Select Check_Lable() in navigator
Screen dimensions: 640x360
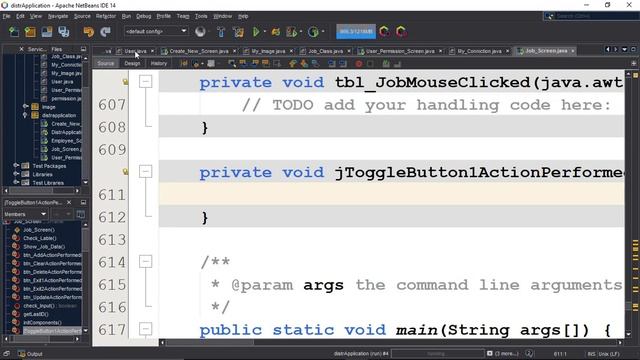tap(40, 238)
